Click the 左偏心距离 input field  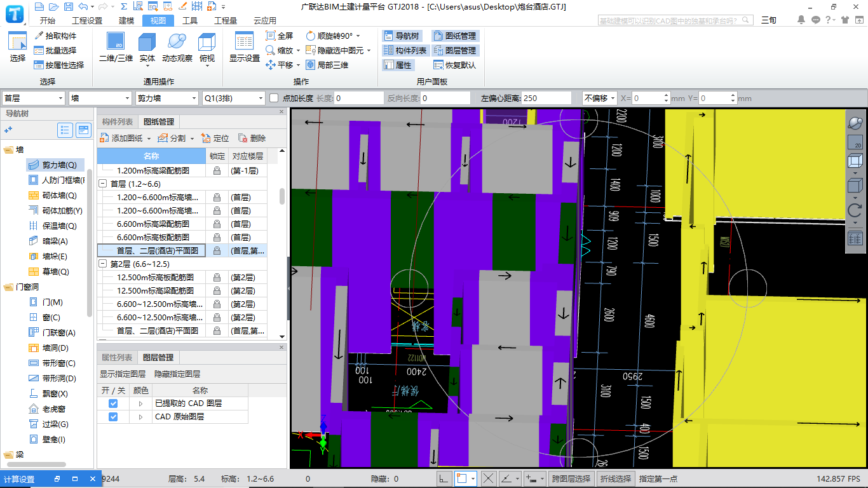pyautogui.click(x=546, y=98)
